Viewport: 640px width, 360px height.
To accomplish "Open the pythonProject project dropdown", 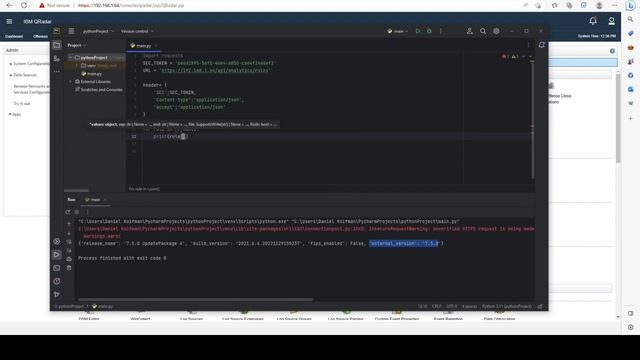I will click(98, 31).
